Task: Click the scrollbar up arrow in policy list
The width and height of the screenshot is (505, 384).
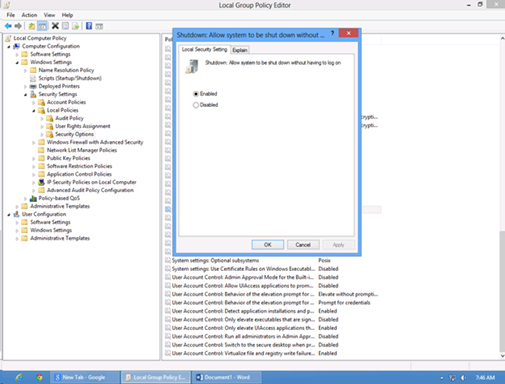Action: click(502, 39)
